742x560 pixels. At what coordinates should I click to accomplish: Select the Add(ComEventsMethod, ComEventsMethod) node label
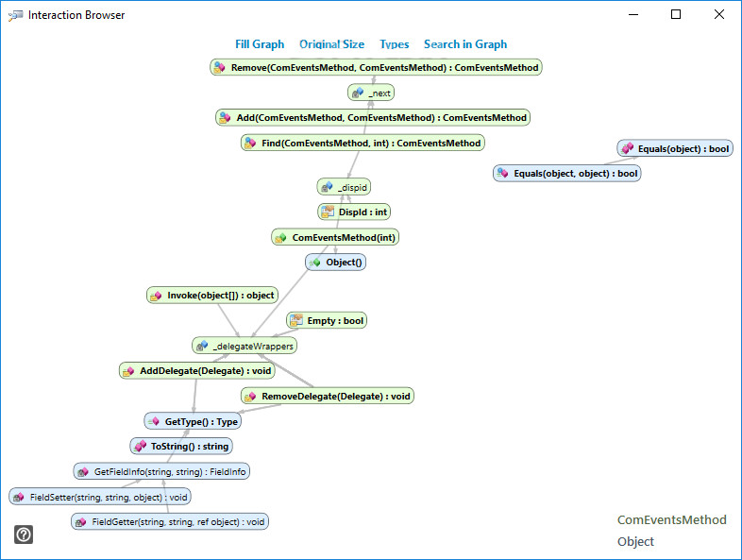[381, 118]
